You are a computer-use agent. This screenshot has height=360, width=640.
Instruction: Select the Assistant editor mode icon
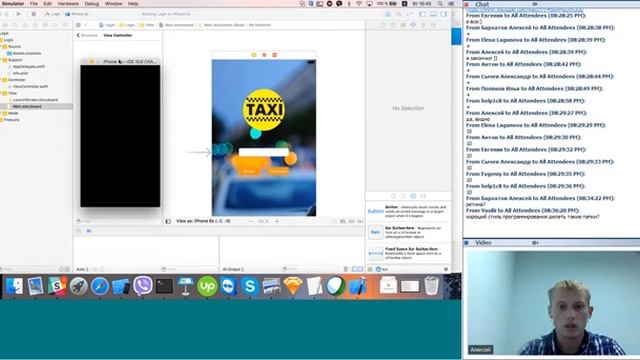pyautogui.click(x=399, y=14)
